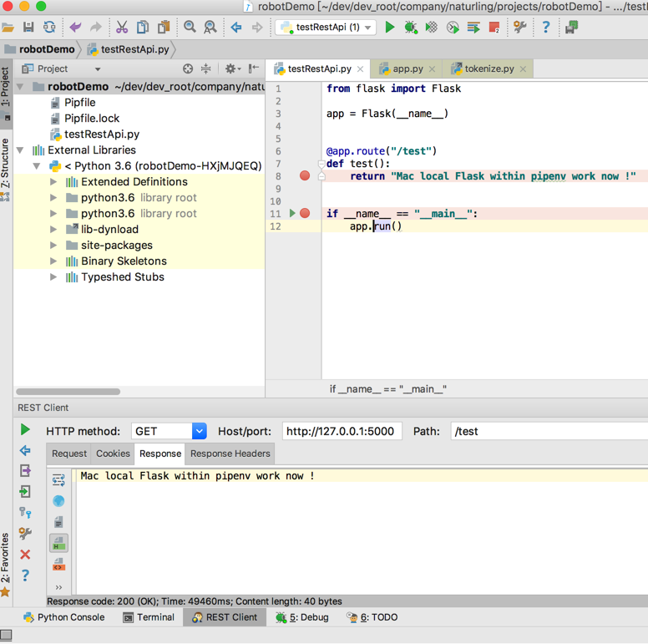
Task: Open the Project panel settings gear
Action: click(230, 68)
